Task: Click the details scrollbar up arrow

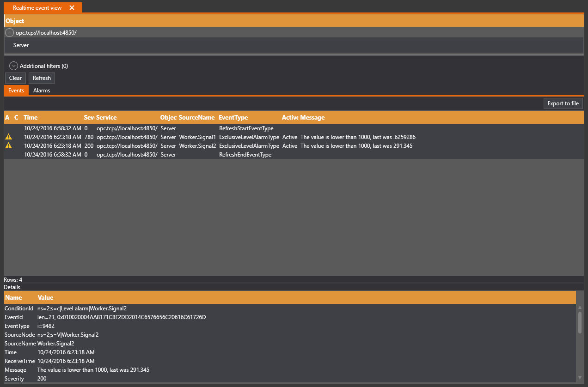Action: click(x=580, y=308)
